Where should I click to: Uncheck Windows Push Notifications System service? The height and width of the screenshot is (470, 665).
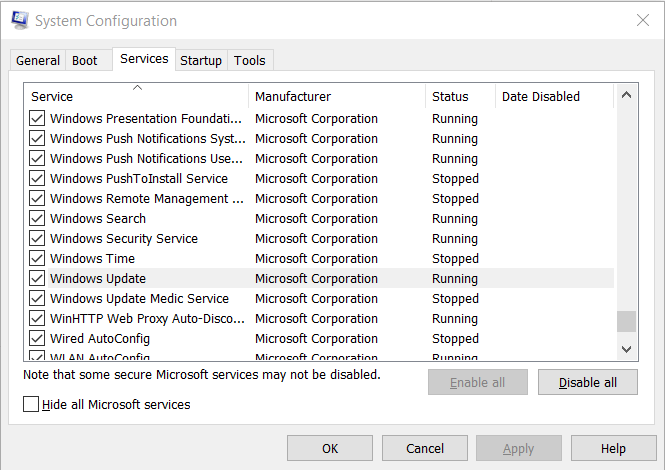click(37, 138)
